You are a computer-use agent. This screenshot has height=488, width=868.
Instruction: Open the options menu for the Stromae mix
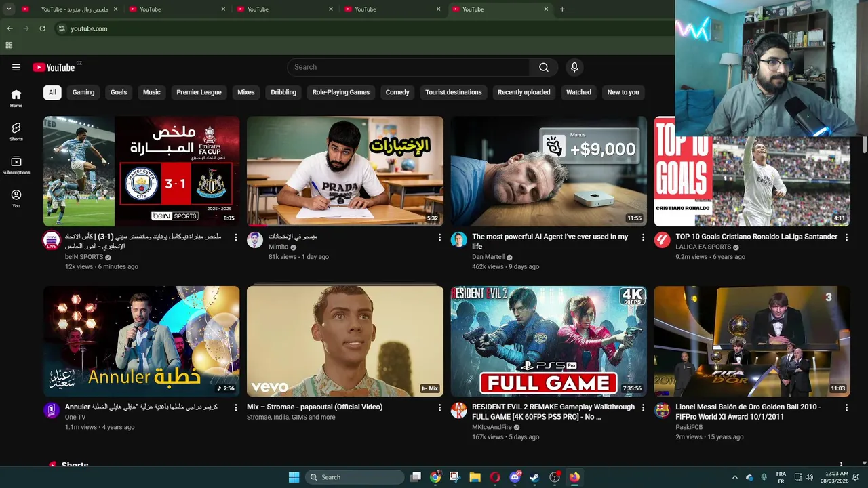coord(439,407)
